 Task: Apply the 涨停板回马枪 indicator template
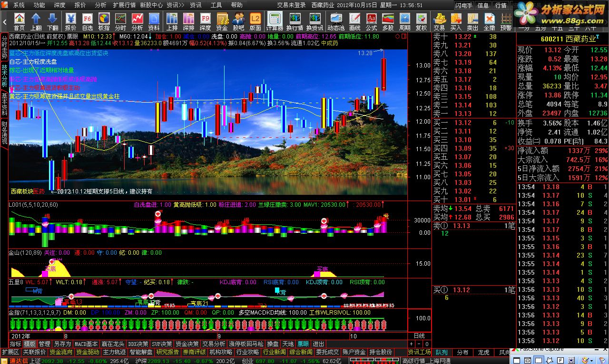click(x=246, y=344)
